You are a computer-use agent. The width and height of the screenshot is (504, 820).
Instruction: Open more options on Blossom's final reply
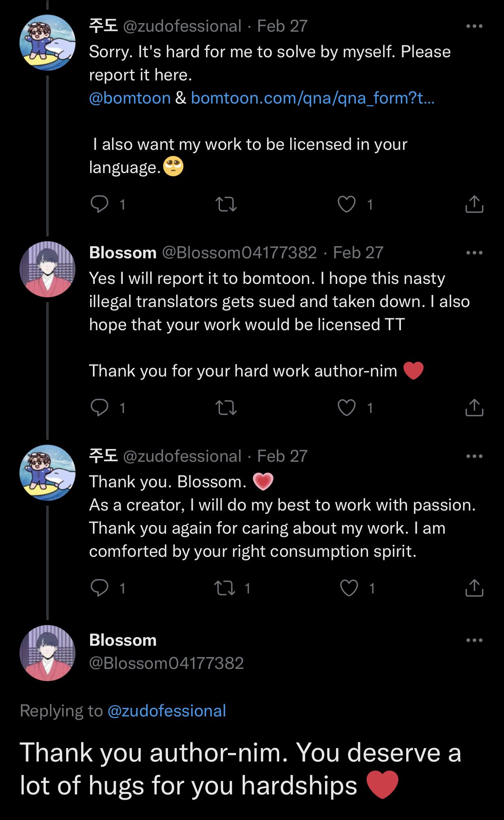pyautogui.click(x=474, y=640)
